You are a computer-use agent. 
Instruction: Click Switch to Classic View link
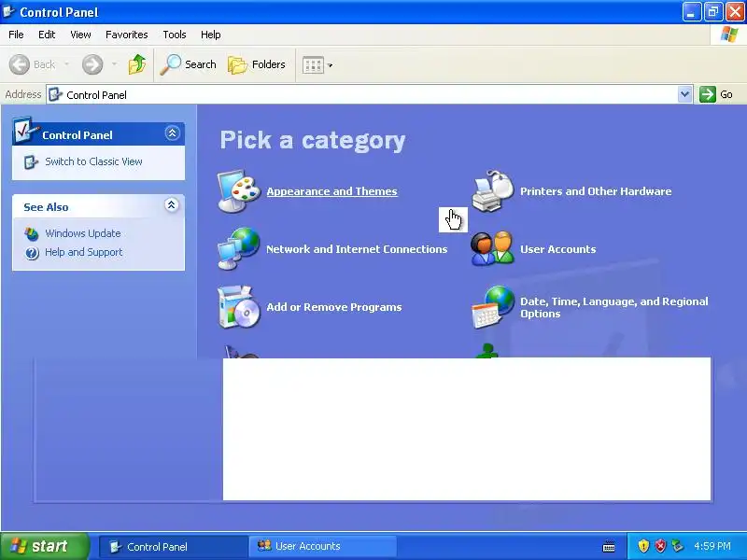pyautogui.click(x=93, y=161)
